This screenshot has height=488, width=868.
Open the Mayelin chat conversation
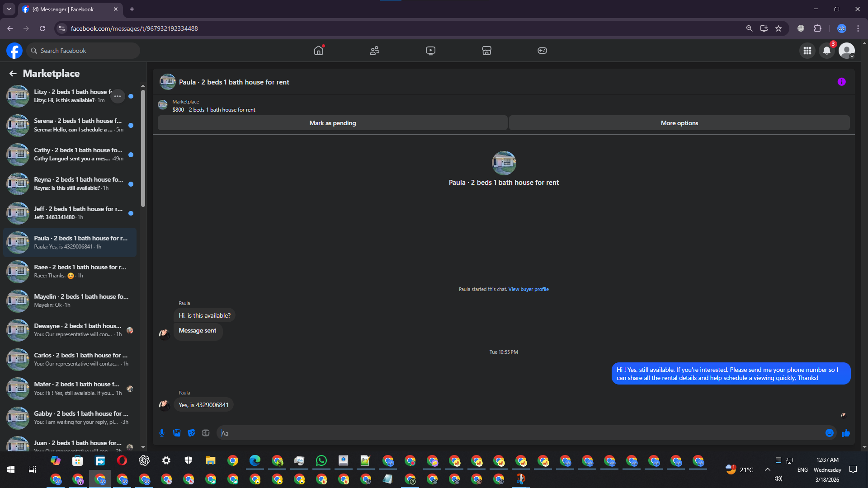click(70, 301)
